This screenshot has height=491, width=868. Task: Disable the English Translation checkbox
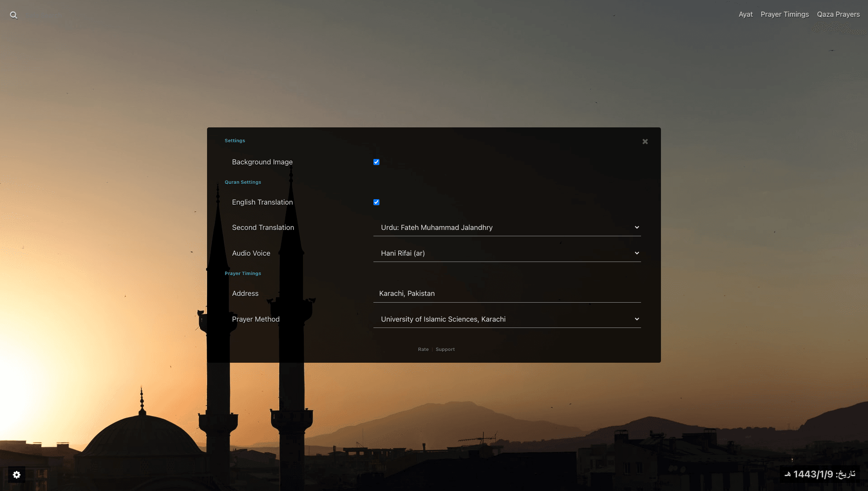pos(376,202)
